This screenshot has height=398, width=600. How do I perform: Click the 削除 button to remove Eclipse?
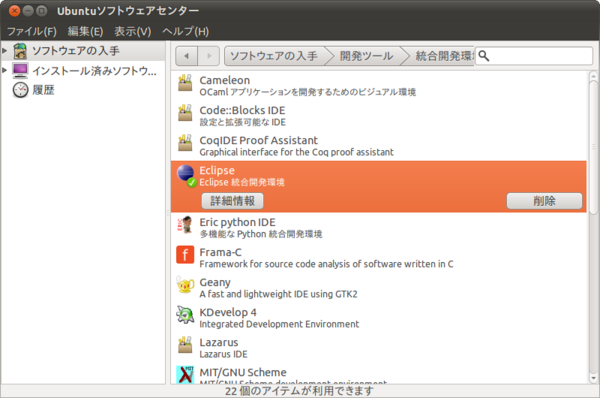544,201
